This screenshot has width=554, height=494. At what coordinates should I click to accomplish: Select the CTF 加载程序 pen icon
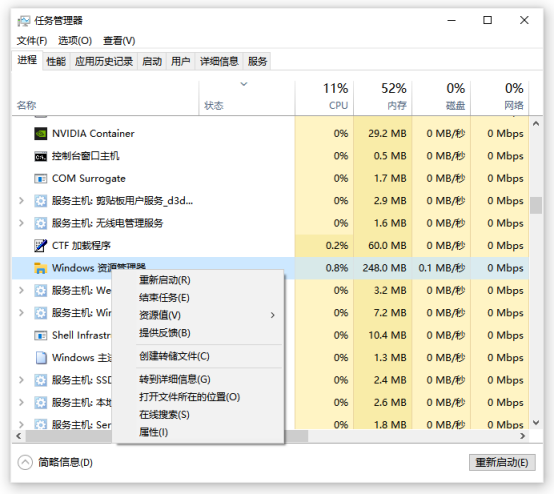click(41, 246)
